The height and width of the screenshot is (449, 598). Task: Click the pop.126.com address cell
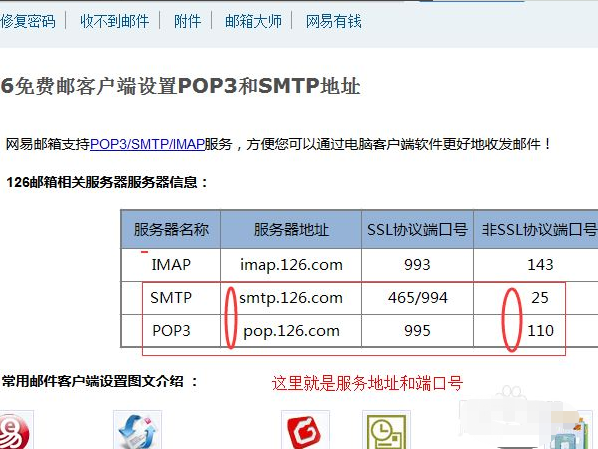291,331
